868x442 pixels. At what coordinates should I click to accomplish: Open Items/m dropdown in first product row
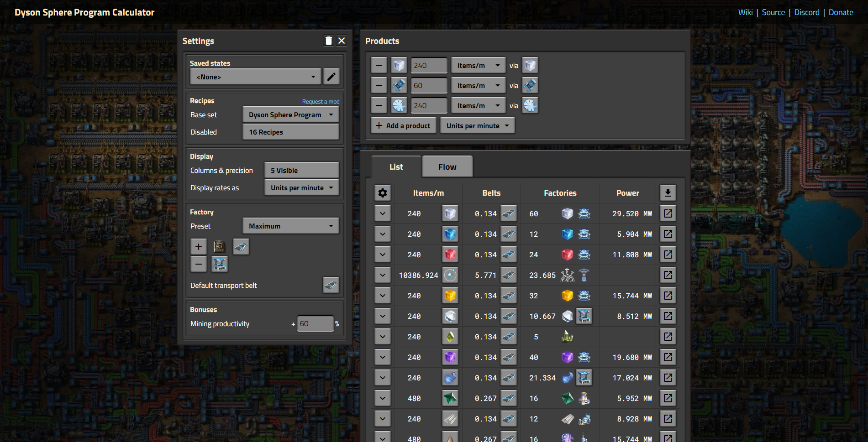click(479, 65)
